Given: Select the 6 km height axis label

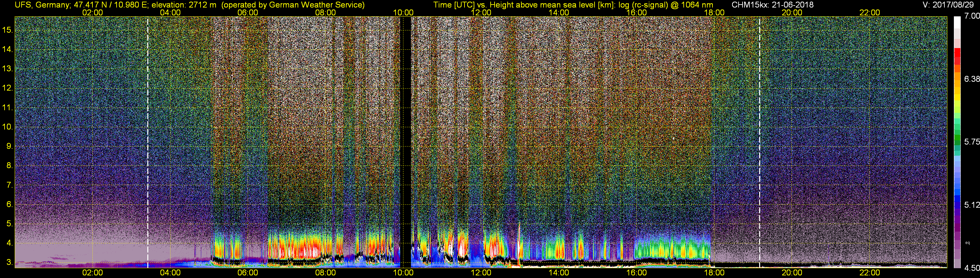Looking at the screenshot, I should point(9,204).
